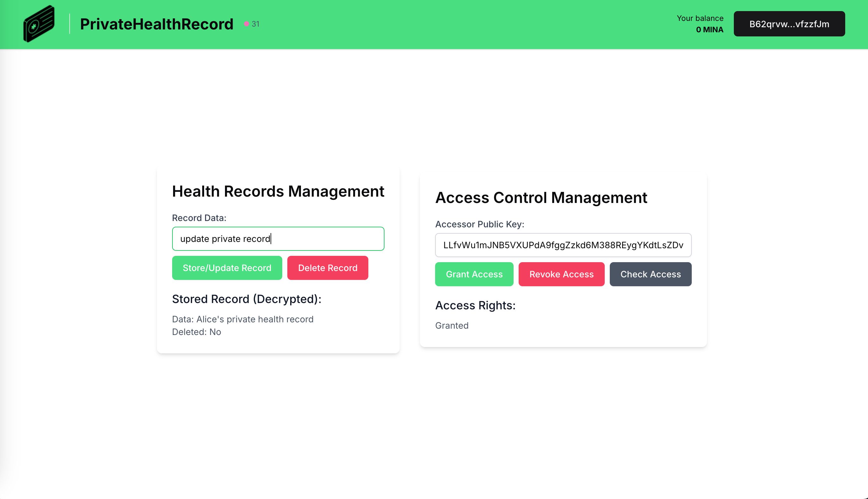Toggle the Stored Record Decrypted section
Screen dimensions: 868x499
pos(247,299)
